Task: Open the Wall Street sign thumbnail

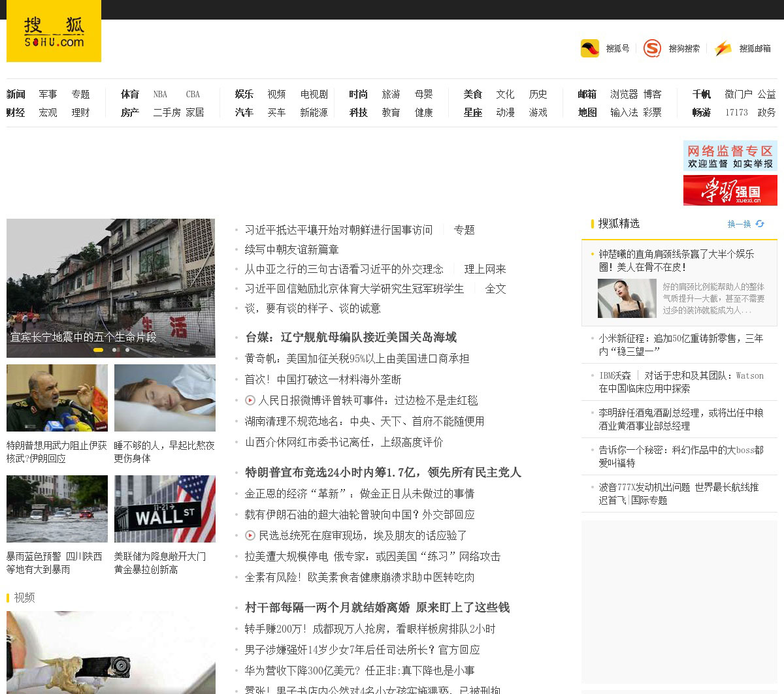Action: click(x=165, y=509)
